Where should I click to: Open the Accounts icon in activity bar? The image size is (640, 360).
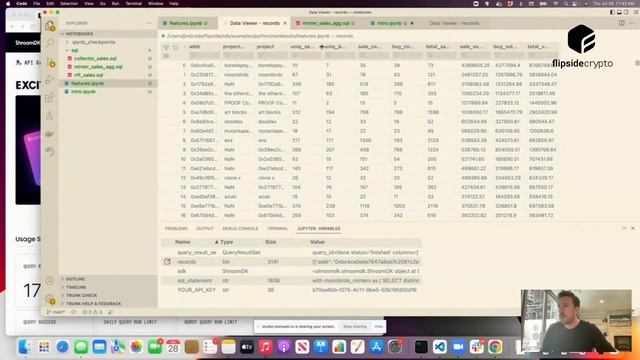pyautogui.click(x=50, y=281)
